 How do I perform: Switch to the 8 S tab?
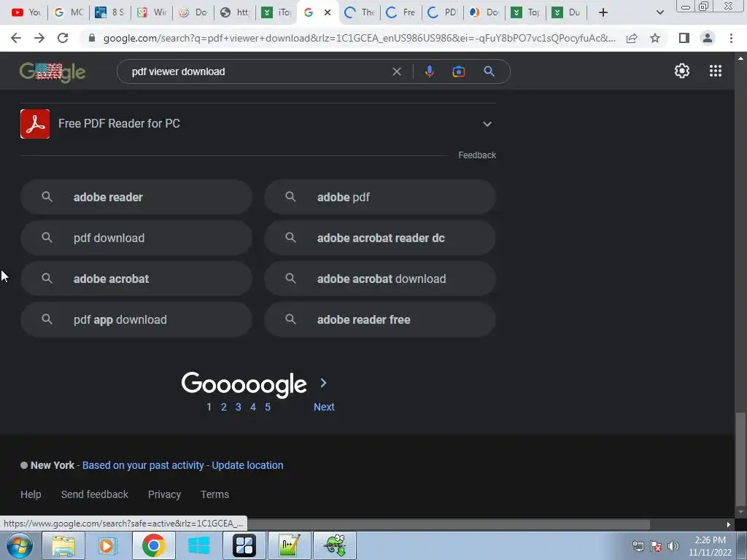point(109,12)
